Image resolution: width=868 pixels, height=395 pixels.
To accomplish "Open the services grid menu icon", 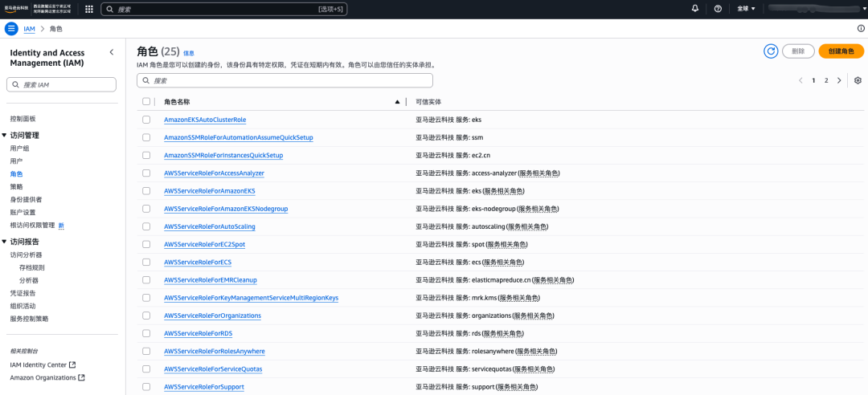I will (x=89, y=9).
